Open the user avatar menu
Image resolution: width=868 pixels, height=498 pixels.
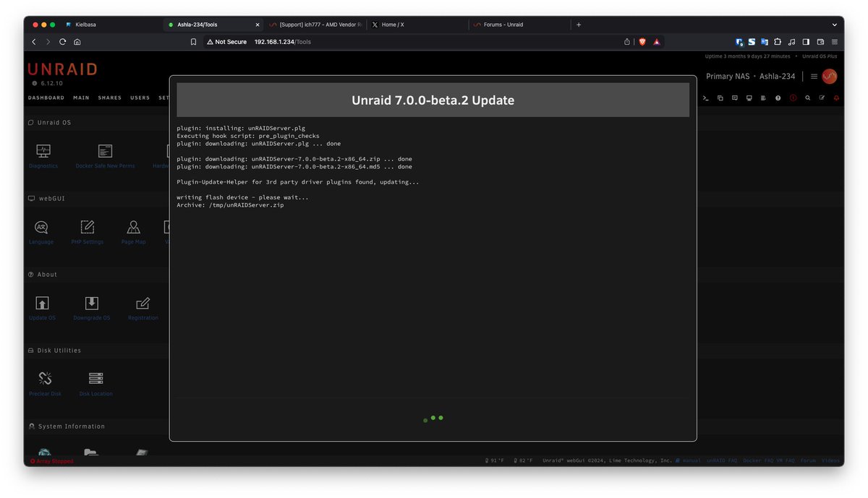(x=829, y=76)
